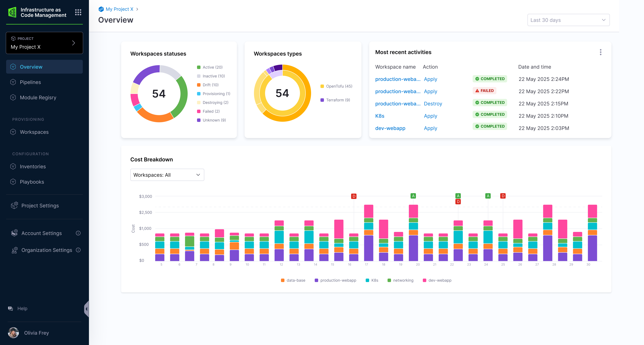The image size is (644, 345).
Task: Toggle the Terraform legend entry
Action: point(335,100)
